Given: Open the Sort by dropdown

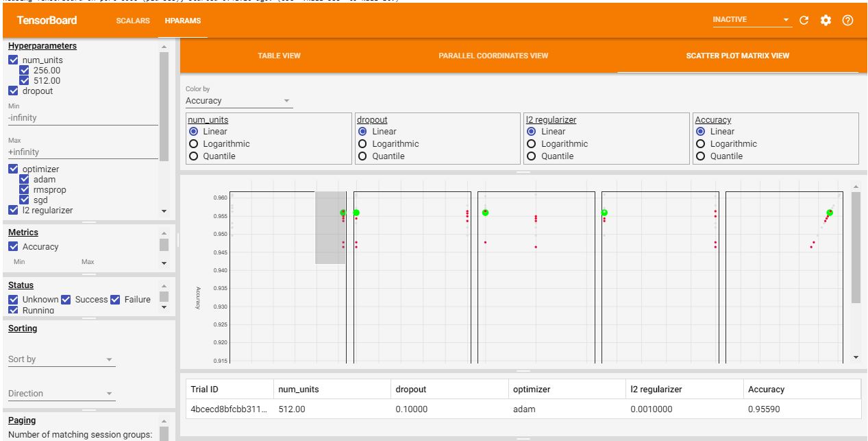Looking at the screenshot, I should point(62,359).
